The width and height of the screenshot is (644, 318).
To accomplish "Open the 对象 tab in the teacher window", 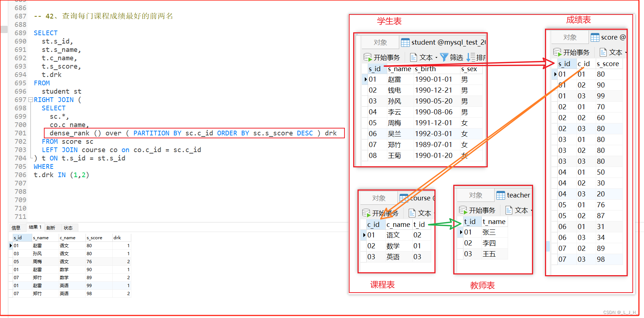I will [476, 195].
